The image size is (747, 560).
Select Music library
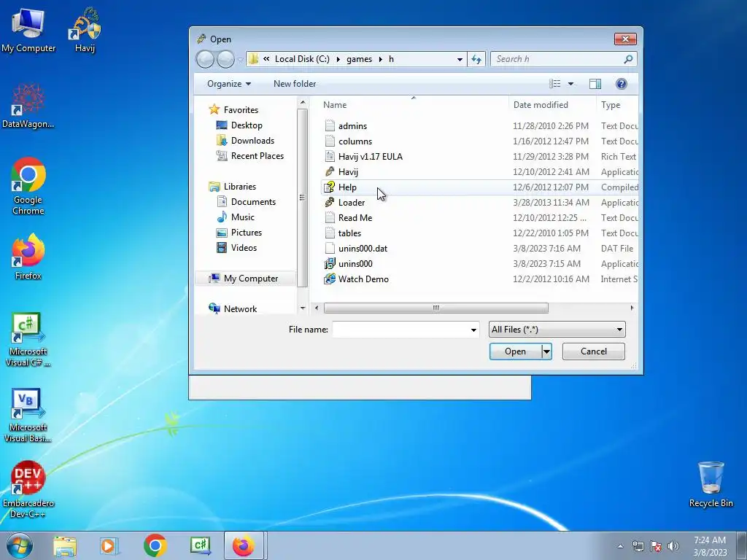point(236,217)
